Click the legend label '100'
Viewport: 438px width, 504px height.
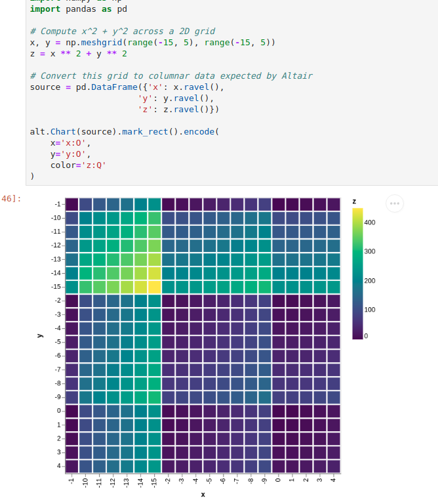370,310
